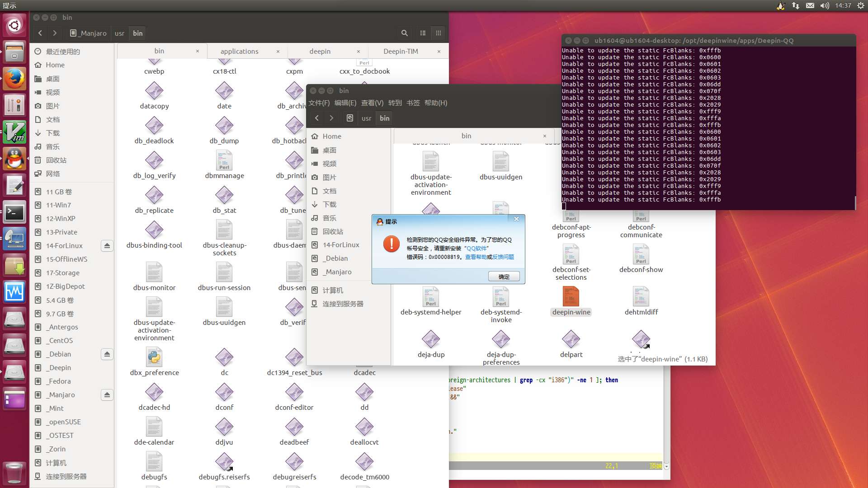Switch to the applications tab

(240, 51)
